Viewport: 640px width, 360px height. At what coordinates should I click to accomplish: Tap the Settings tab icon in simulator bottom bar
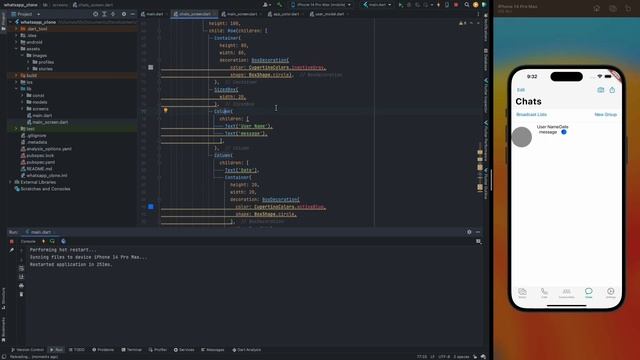[x=610, y=292]
